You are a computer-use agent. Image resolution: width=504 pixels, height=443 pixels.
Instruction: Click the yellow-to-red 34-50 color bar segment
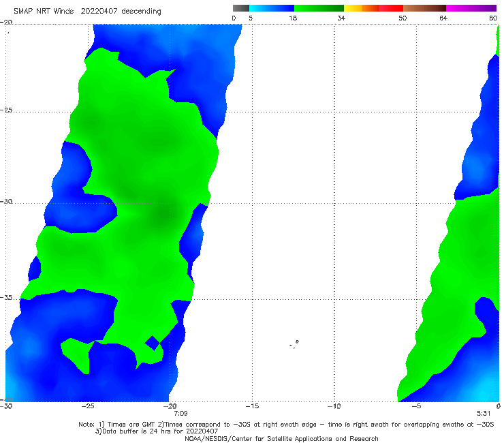coord(373,8)
